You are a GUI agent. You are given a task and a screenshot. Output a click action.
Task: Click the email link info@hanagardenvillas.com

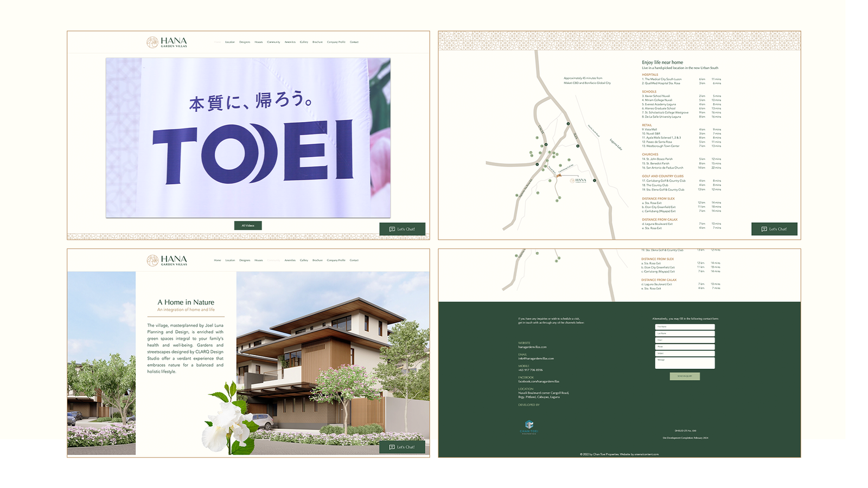coord(536,358)
